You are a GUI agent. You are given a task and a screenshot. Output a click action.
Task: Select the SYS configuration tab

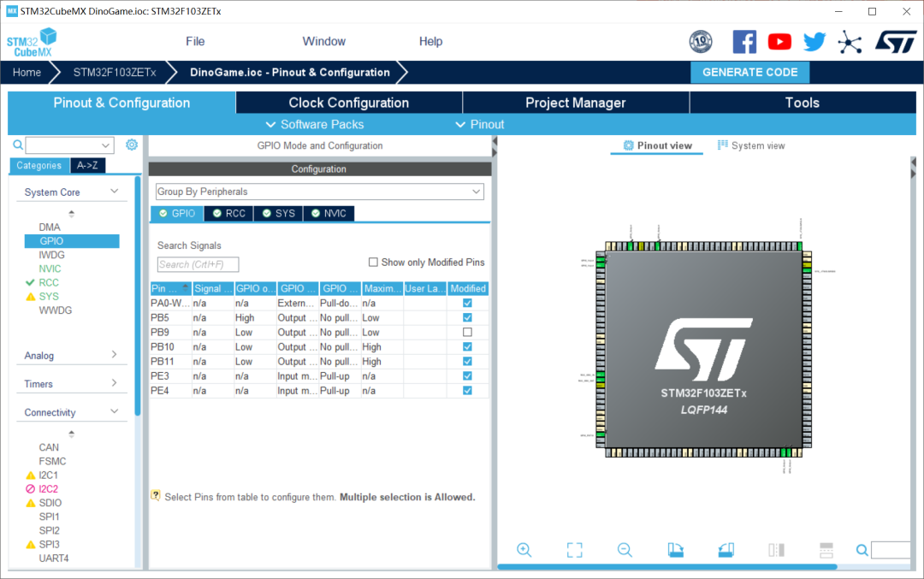coord(278,213)
